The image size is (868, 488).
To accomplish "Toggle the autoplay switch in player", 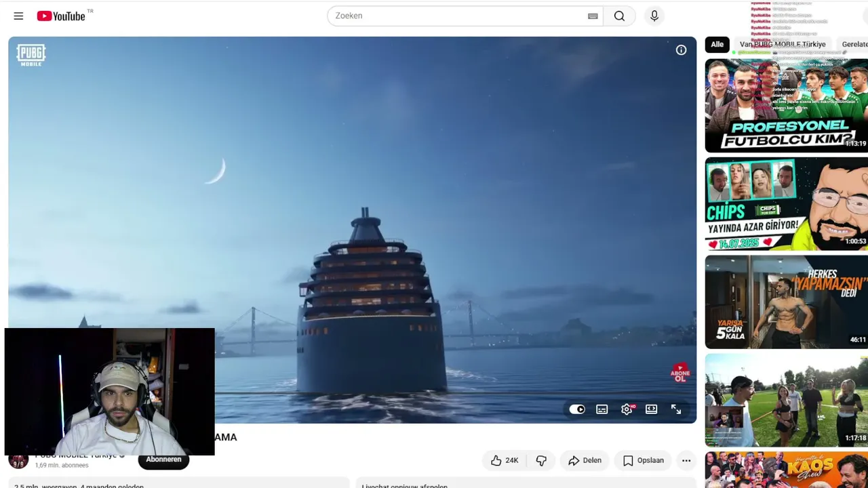I will [577, 409].
